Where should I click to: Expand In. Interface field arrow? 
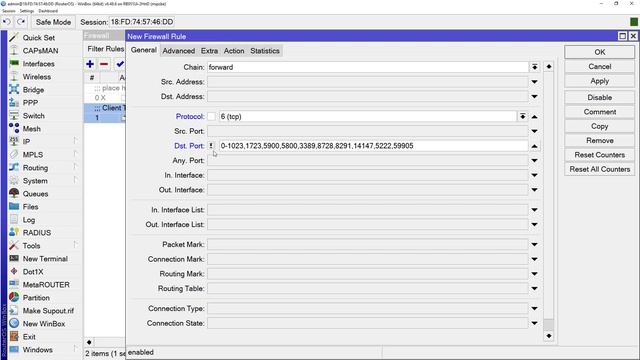coord(534,175)
